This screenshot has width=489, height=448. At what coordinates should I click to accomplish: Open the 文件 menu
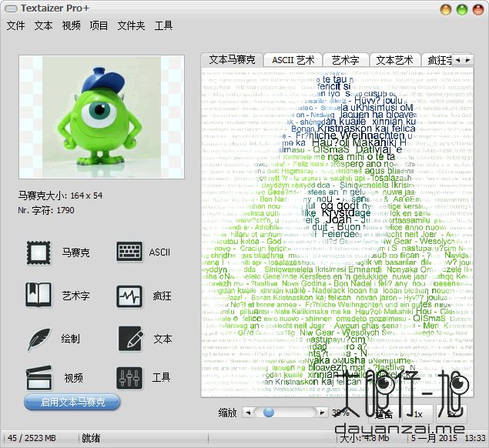coord(15,25)
